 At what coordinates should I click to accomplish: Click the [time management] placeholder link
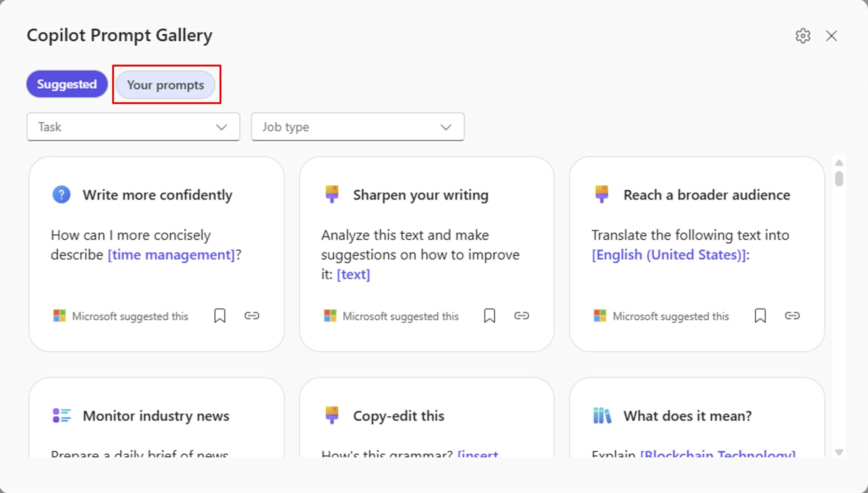[x=171, y=255]
